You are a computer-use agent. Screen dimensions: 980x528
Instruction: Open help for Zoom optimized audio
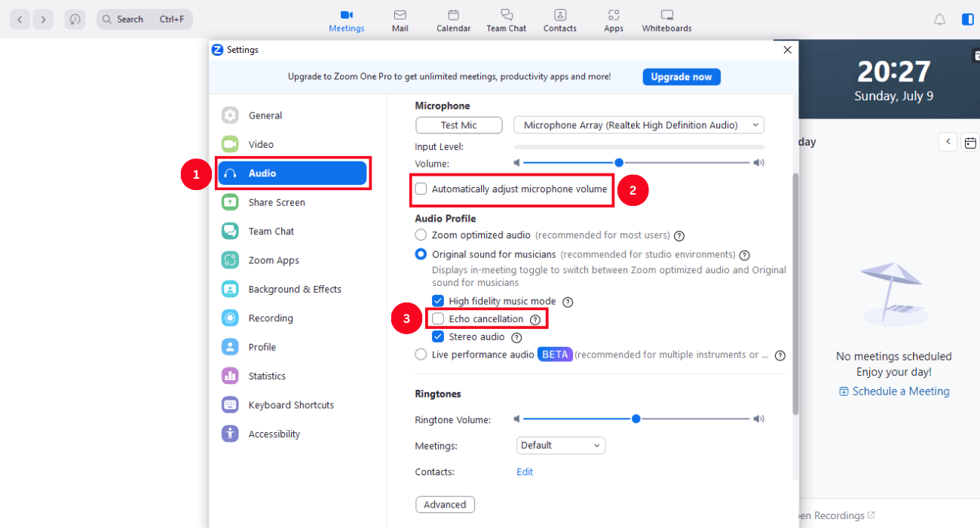[x=679, y=235]
